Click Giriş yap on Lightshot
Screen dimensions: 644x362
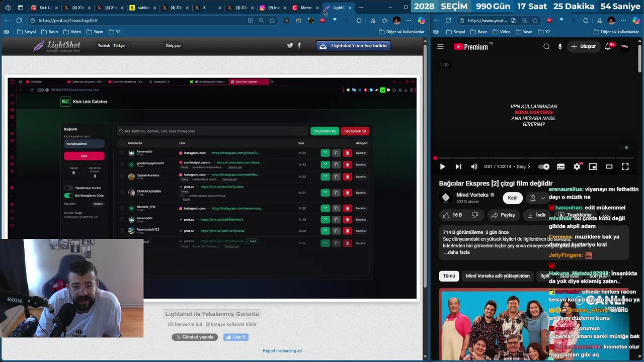(173, 45)
